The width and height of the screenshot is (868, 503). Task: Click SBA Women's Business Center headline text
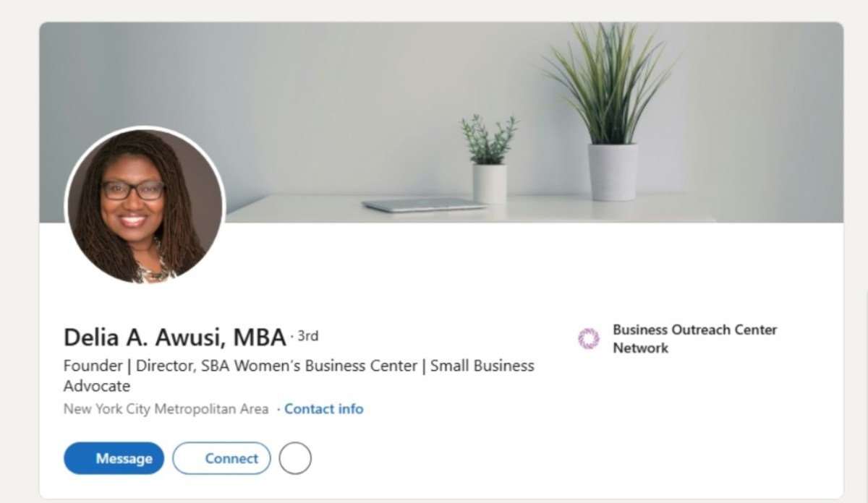(x=277, y=366)
